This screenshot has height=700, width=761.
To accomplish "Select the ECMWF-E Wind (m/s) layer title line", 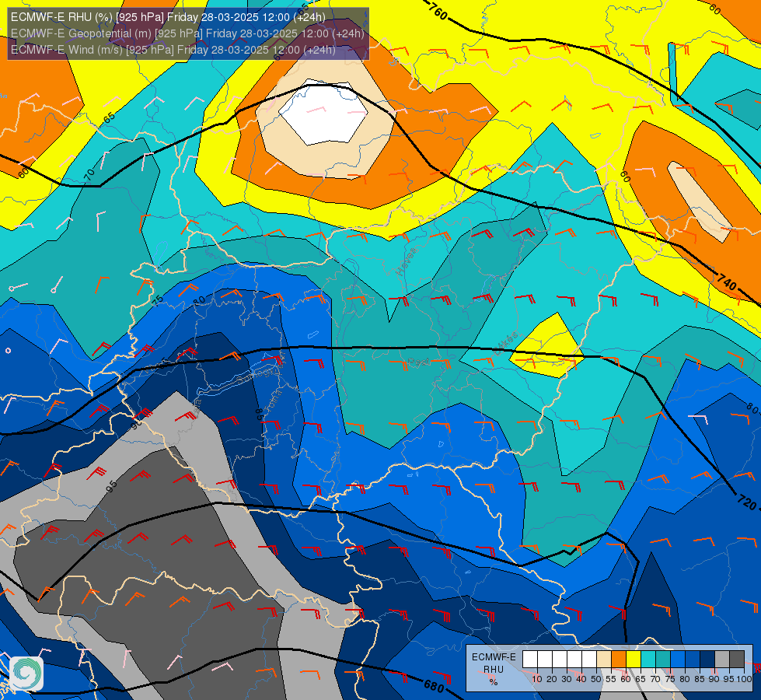I will pyautogui.click(x=173, y=50).
